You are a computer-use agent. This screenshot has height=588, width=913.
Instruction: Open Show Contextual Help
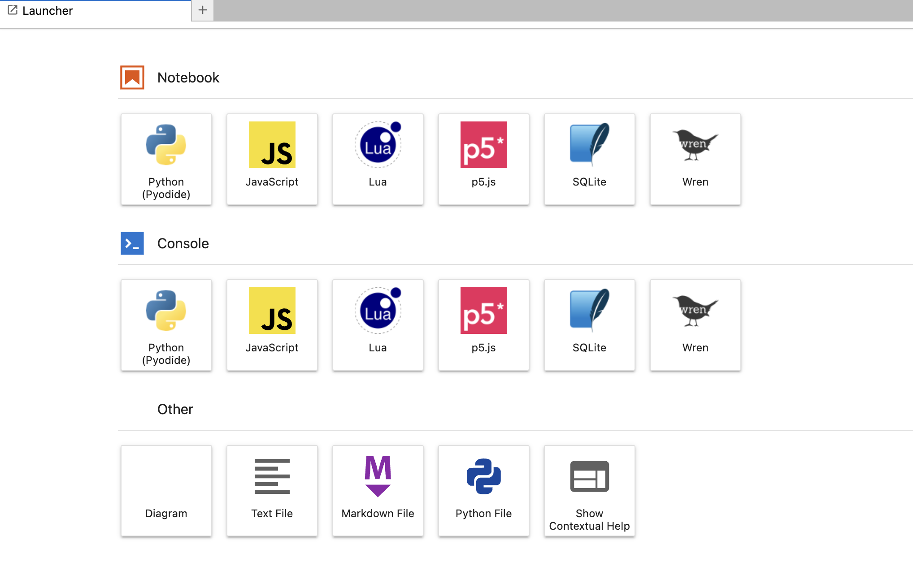[589, 491]
